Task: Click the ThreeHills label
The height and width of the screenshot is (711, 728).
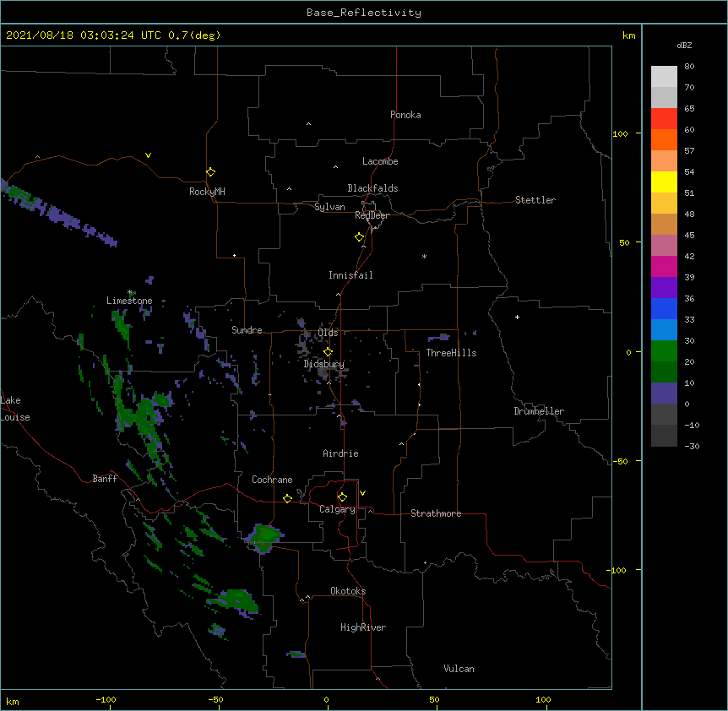Action: click(x=452, y=353)
